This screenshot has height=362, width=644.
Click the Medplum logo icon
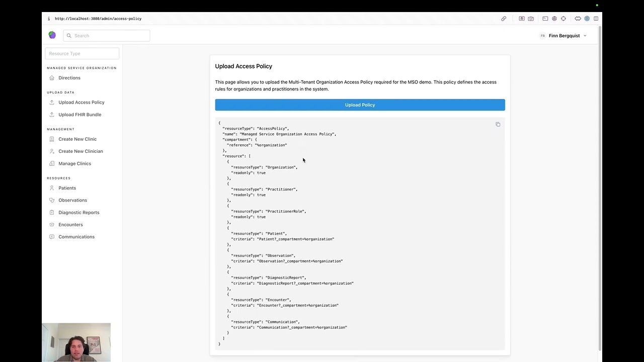pos(52,35)
